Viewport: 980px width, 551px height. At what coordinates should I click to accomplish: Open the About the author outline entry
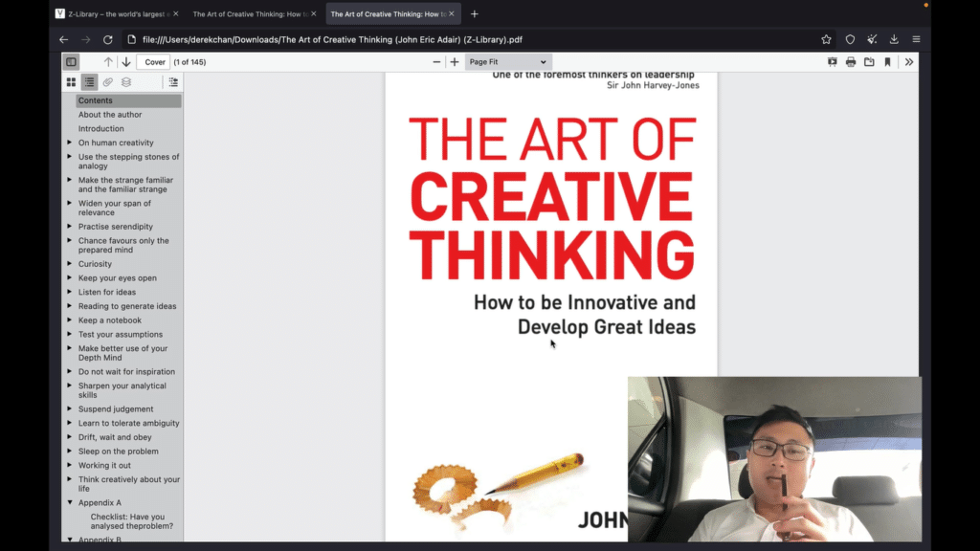click(110, 115)
